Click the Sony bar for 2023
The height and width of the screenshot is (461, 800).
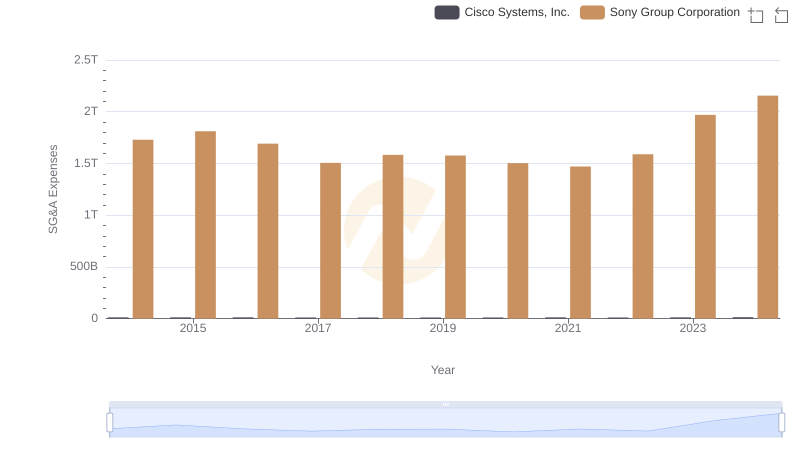(x=706, y=217)
